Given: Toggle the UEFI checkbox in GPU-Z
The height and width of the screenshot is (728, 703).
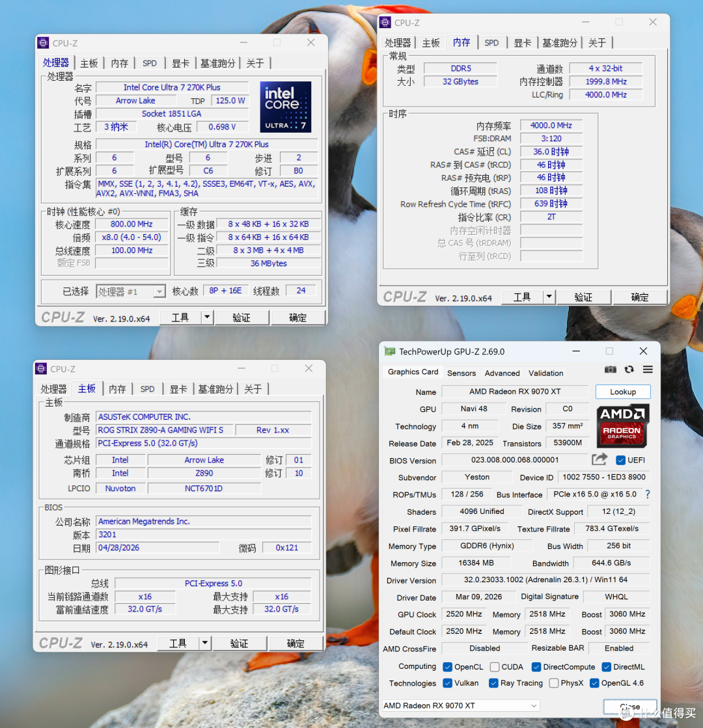Looking at the screenshot, I should [620, 460].
